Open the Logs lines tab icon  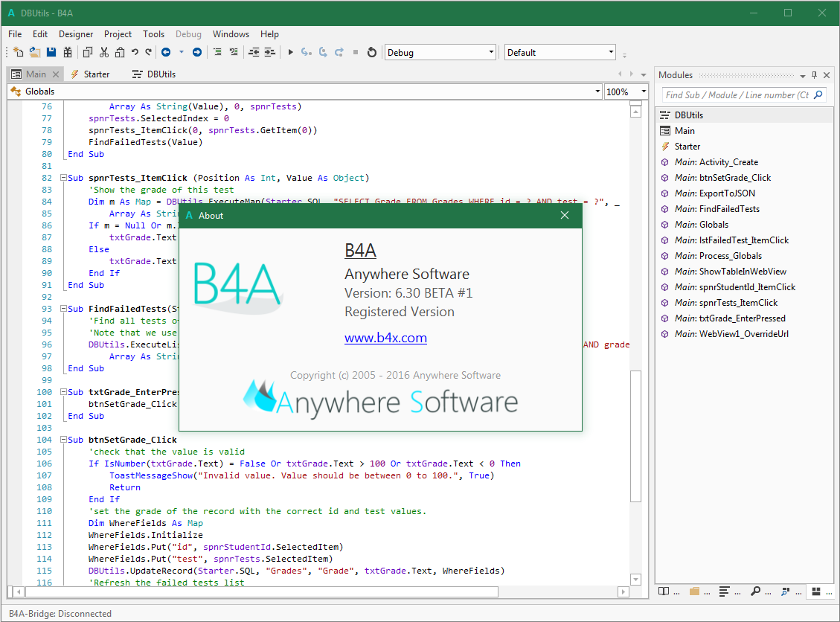click(x=724, y=591)
